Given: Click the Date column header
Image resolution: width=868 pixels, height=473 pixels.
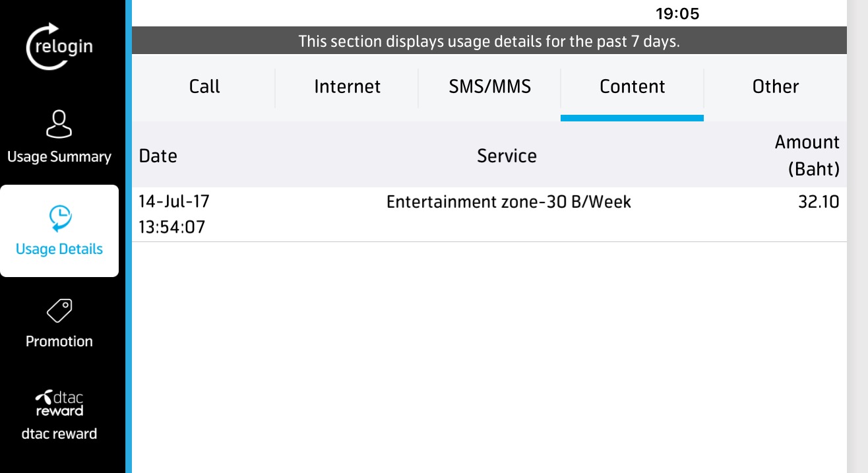Looking at the screenshot, I should tap(158, 156).
